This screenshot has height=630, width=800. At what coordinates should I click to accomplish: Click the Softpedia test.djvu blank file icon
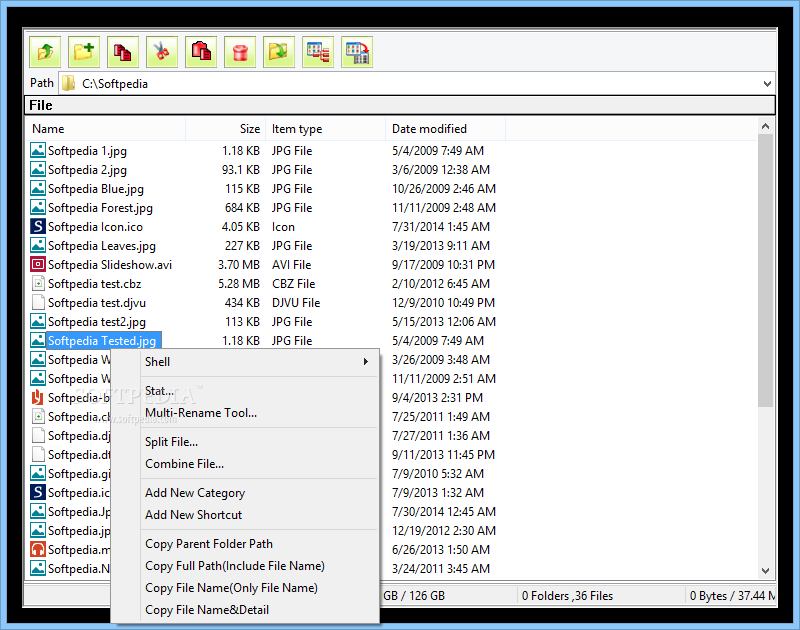38,302
